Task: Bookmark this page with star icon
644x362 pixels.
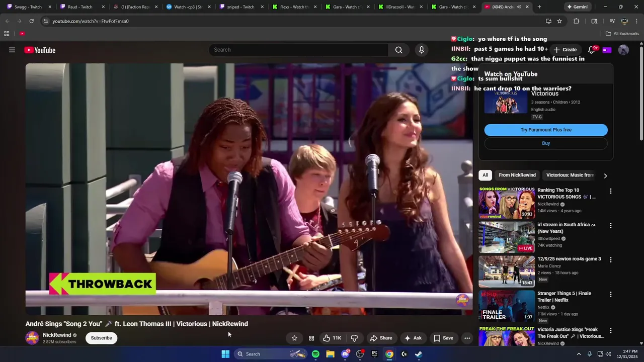Action: (x=559, y=21)
